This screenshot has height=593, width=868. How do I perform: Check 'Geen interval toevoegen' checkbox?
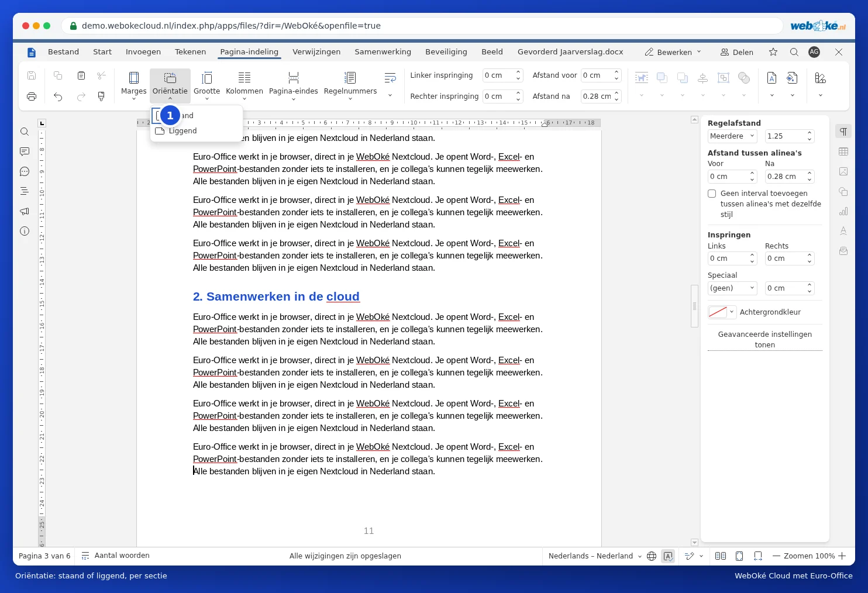click(x=712, y=194)
